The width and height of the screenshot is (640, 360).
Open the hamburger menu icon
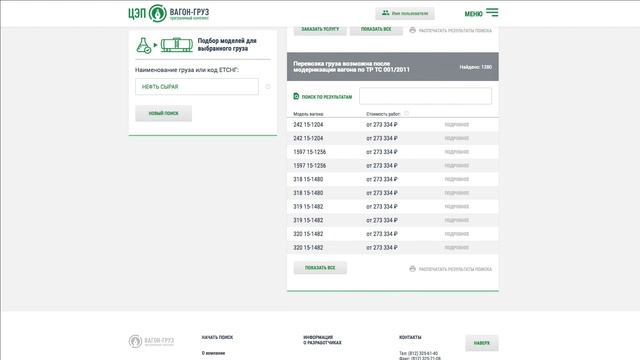(492, 13)
